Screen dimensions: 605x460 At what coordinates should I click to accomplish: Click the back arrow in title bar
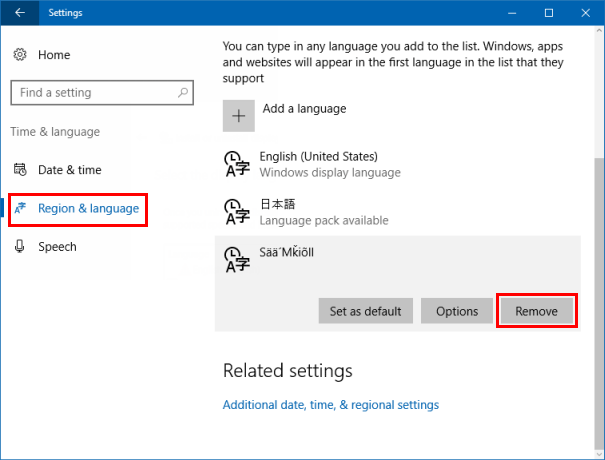[x=20, y=13]
